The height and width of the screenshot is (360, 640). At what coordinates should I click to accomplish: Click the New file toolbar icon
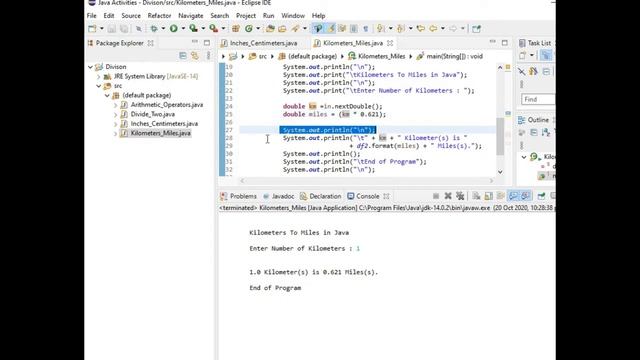click(92, 29)
